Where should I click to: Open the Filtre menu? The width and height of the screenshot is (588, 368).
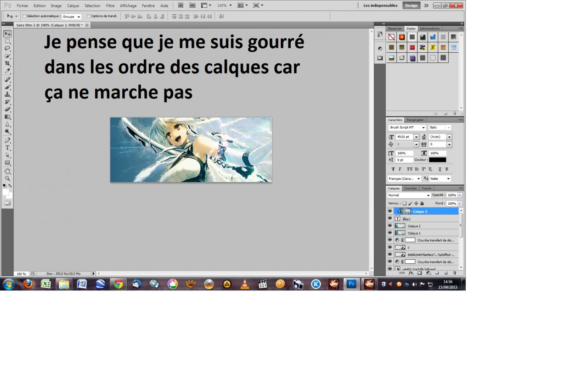point(110,6)
